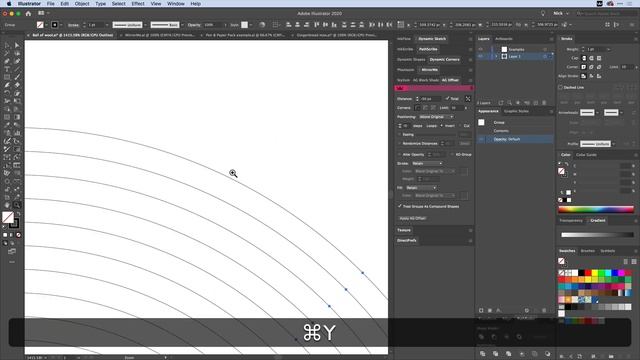Choose Align Stroke to Center icon
This screenshot has width=640, height=360.
point(584,76)
